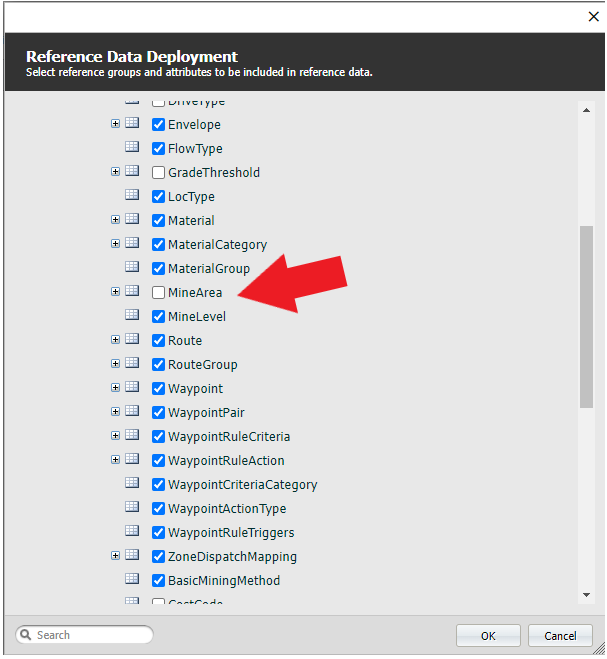Uncheck the RouteGroup checkbox

(x=158, y=365)
